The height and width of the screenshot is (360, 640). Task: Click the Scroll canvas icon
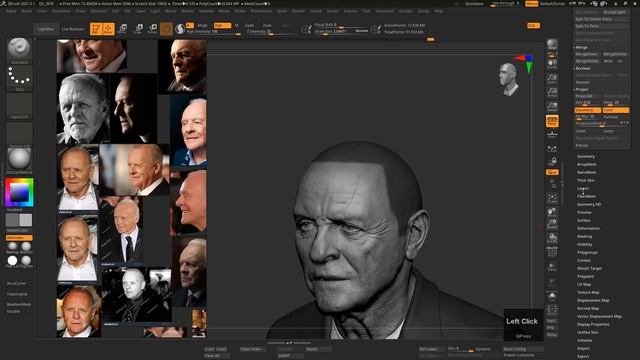pyautogui.click(x=552, y=63)
